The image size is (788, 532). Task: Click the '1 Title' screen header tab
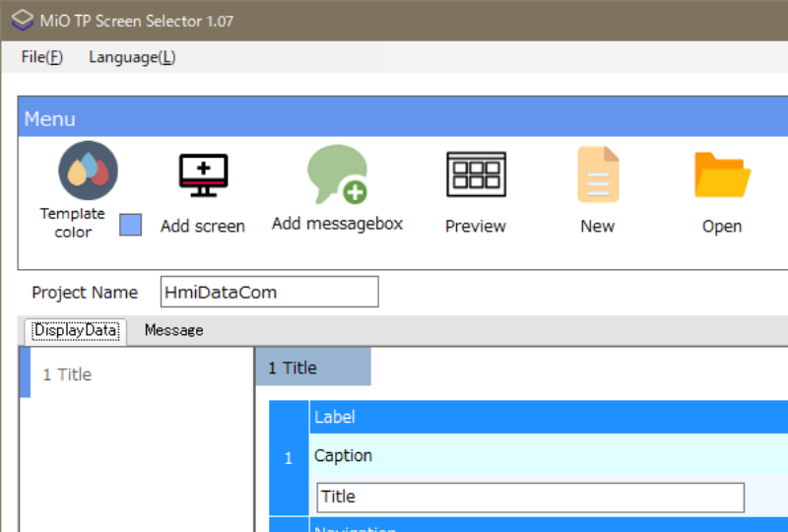click(x=313, y=367)
